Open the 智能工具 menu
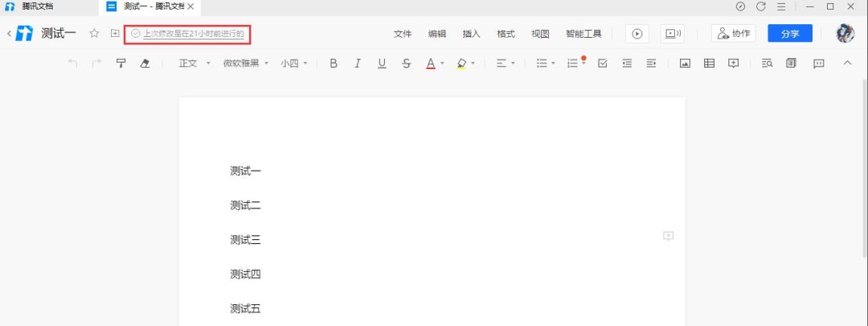This screenshot has width=868, height=326. click(583, 34)
